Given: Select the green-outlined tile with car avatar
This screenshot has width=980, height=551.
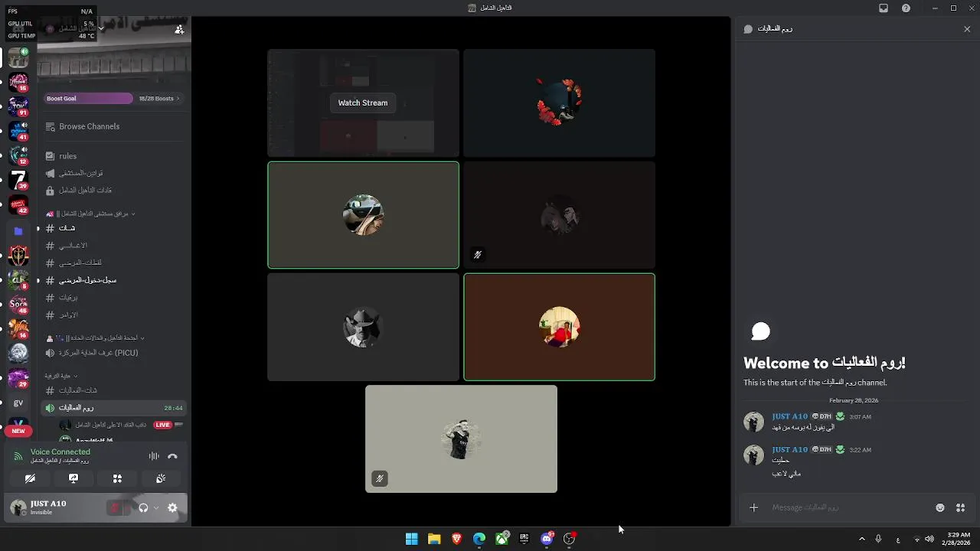Looking at the screenshot, I should [363, 215].
